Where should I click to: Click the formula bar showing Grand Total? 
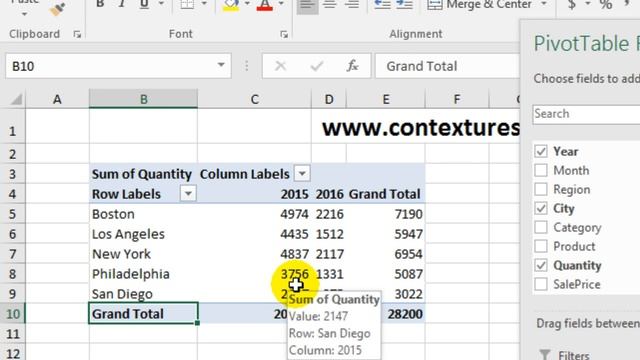447,66
